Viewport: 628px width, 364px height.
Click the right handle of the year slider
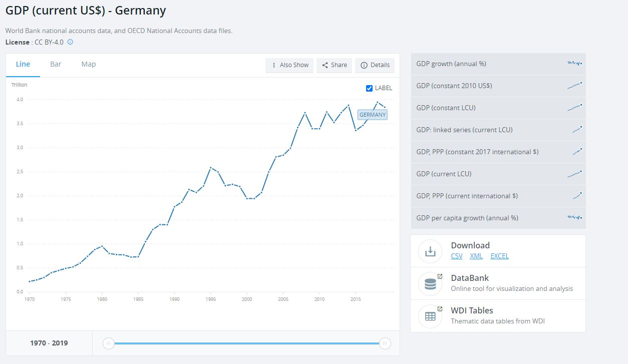(x=385, y=343)
